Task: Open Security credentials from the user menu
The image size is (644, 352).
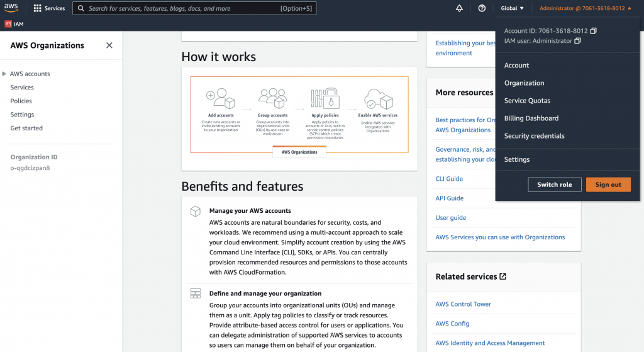Action: coord(535,136)
